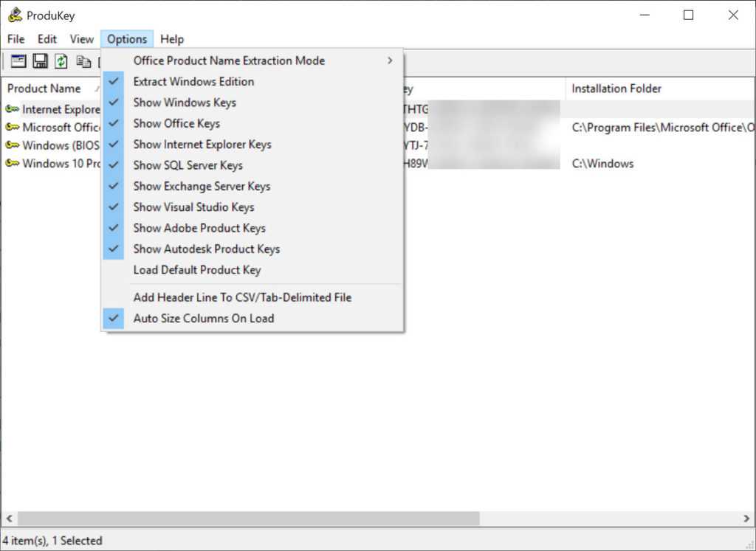Turn off Show Visual Studio Keys
Image resolution: width=756 pixels, height=551 pixels.
click(252, 207)
